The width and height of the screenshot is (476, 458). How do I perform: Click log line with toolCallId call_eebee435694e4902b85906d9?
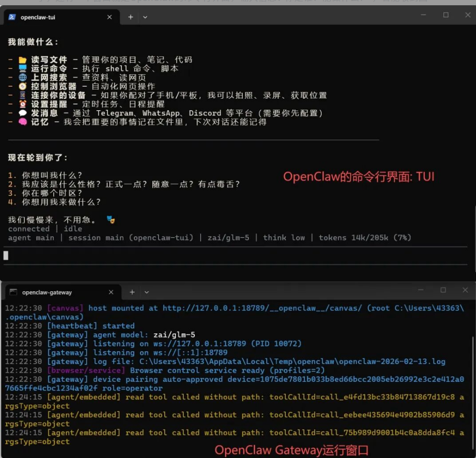[x=234, y=419]
